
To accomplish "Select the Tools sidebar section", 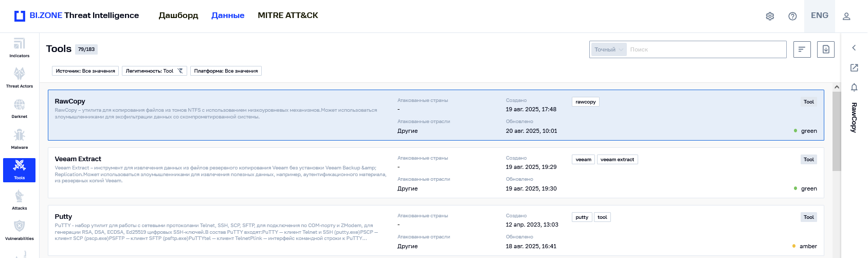I will [20, 170].
